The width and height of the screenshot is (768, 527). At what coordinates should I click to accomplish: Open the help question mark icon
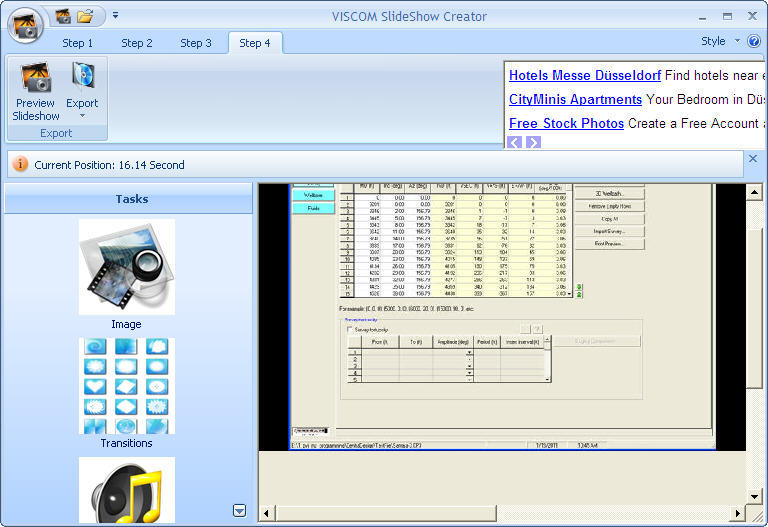754,41
